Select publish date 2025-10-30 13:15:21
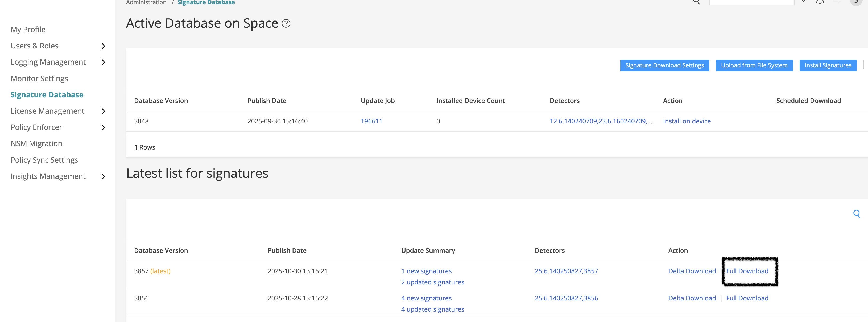The image size is (868, 322). 297,271
